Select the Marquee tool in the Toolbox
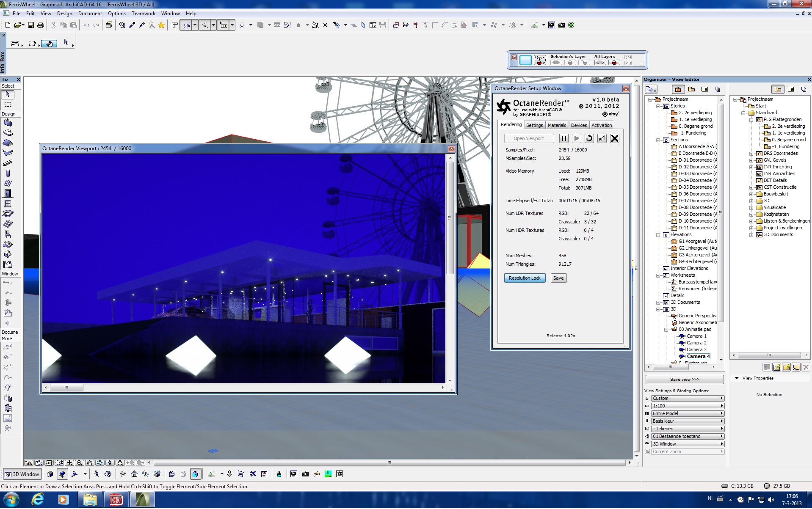 point(8,104)
